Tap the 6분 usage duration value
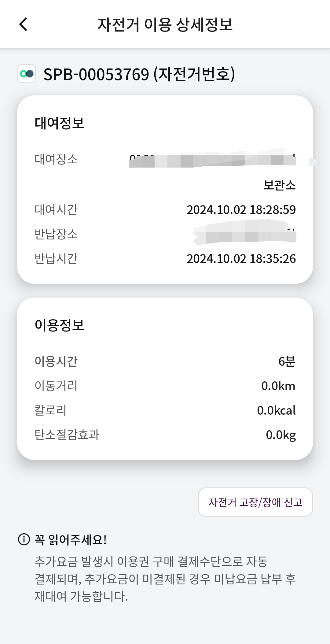Viewport: 330px width, 644px height. pos(287,361)
